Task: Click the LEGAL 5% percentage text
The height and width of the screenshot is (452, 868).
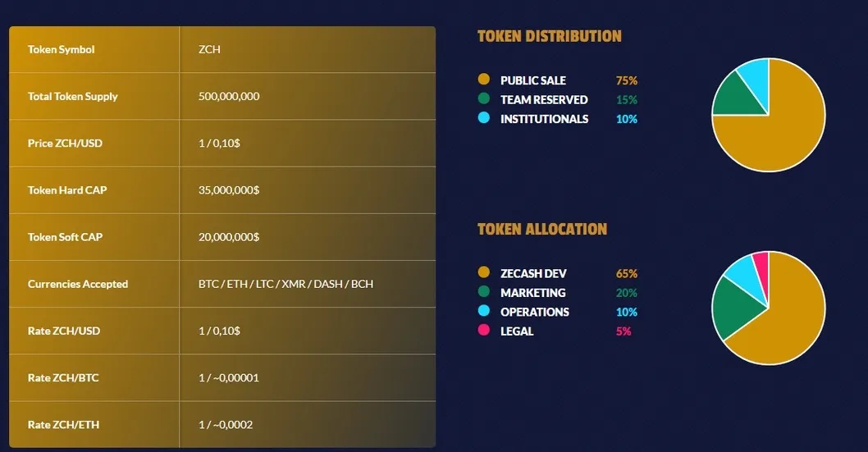Action: pos(624,331)
